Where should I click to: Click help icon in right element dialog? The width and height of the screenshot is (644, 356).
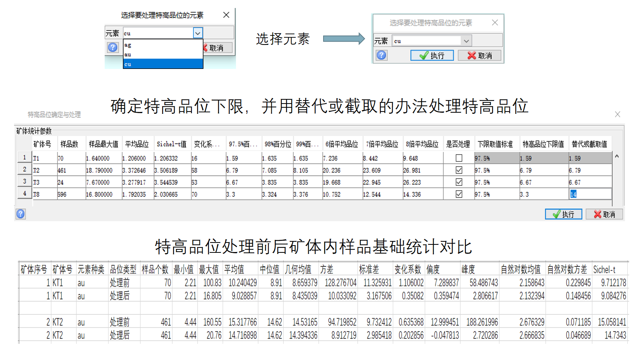point(381,56)
